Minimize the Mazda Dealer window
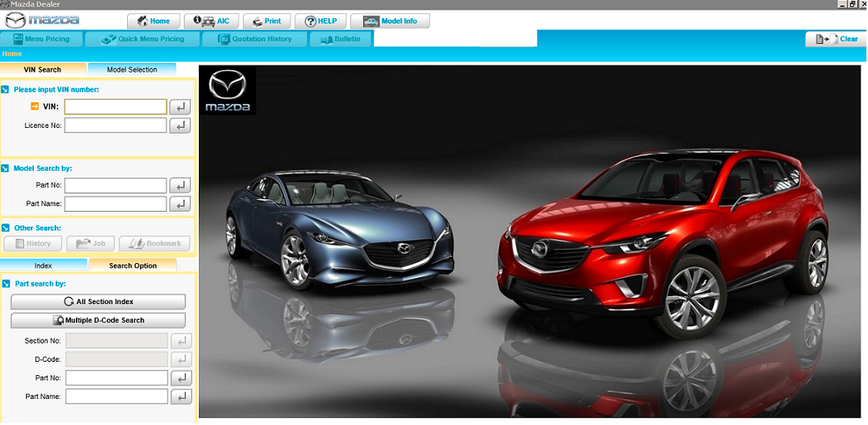The image size is (868, 425). pyautogui.click(x=842, y=4)
